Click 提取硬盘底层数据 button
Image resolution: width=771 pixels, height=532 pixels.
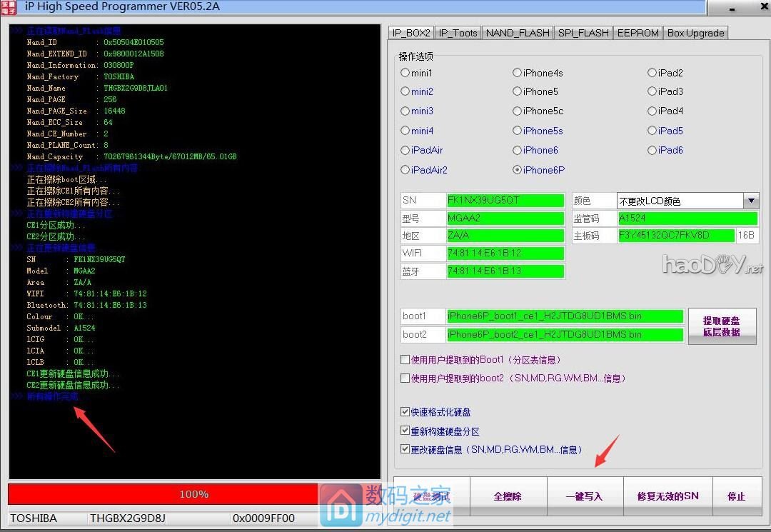click(x=721, y=326)
